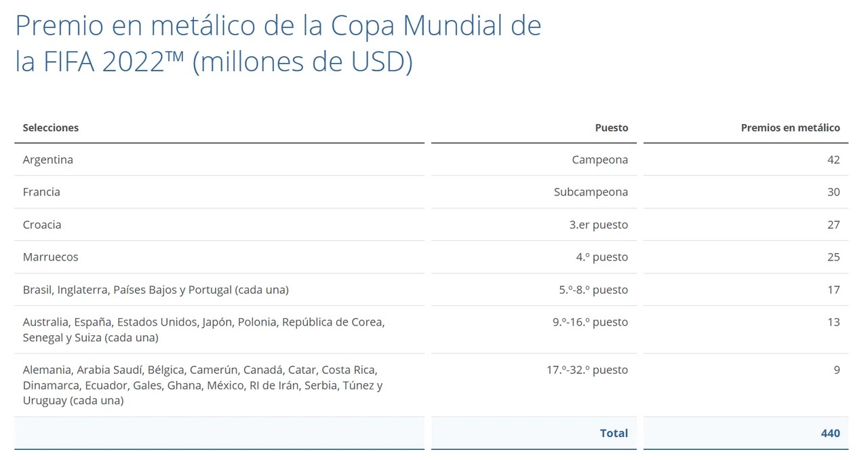Click the prize value 25 for Marruecos

coord(833,257)
